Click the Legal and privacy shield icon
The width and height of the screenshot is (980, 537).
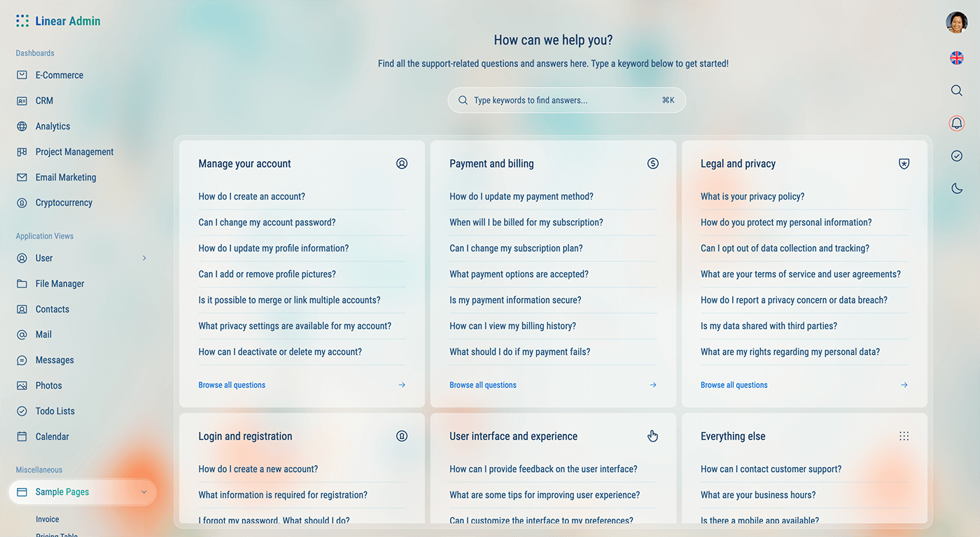pos(904,164)
